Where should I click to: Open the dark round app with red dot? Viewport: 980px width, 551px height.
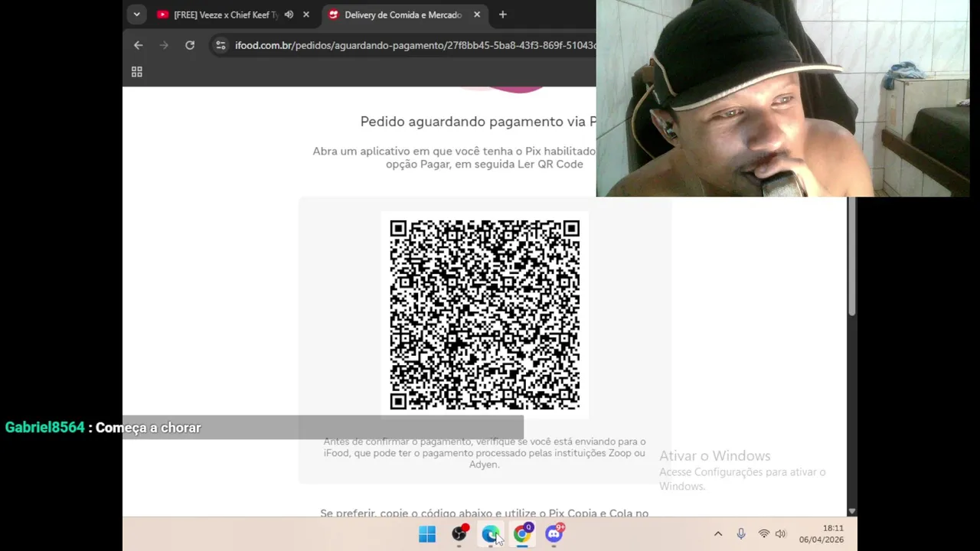click(459, 534)
